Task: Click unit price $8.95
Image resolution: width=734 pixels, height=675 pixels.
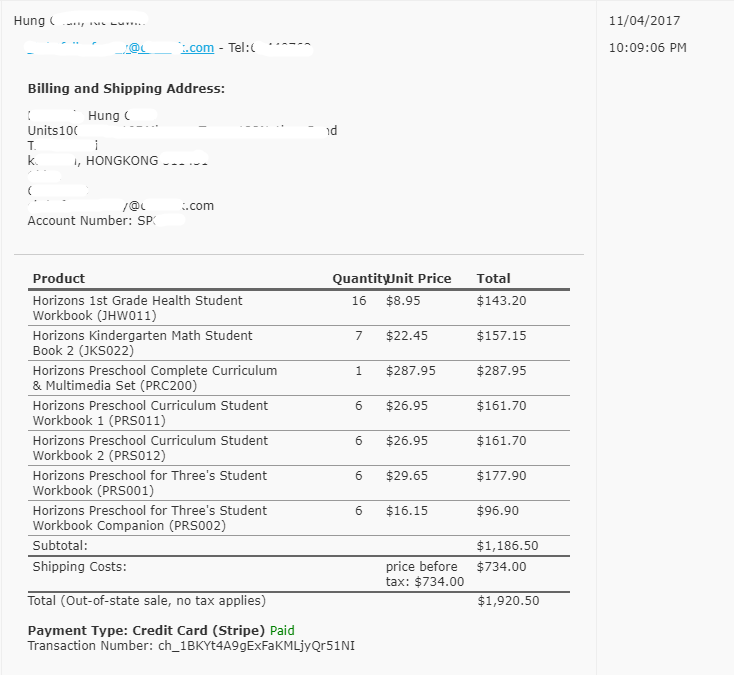Action: [x=403, y=301]
